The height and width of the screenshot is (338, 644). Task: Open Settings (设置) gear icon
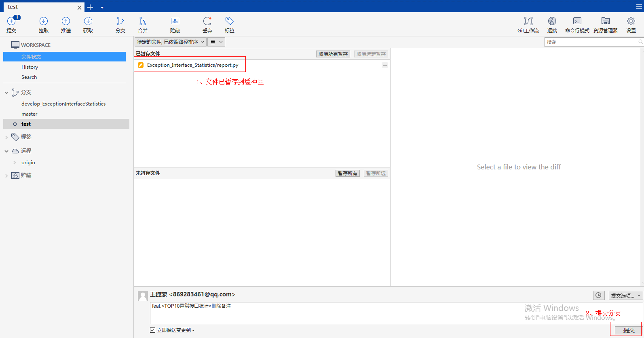(631, 25)
